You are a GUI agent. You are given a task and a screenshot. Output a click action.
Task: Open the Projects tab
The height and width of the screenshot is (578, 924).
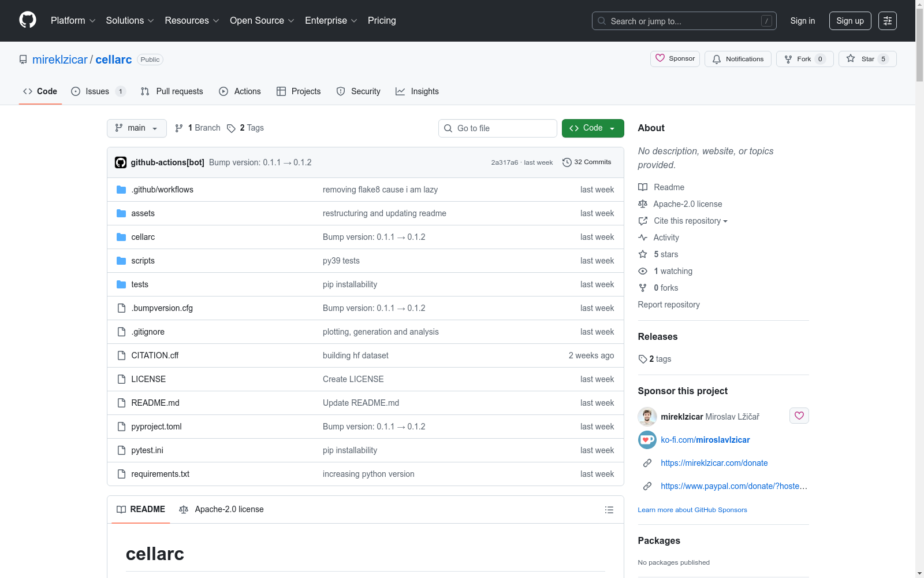pyautogui.click(x=299, y=91)
